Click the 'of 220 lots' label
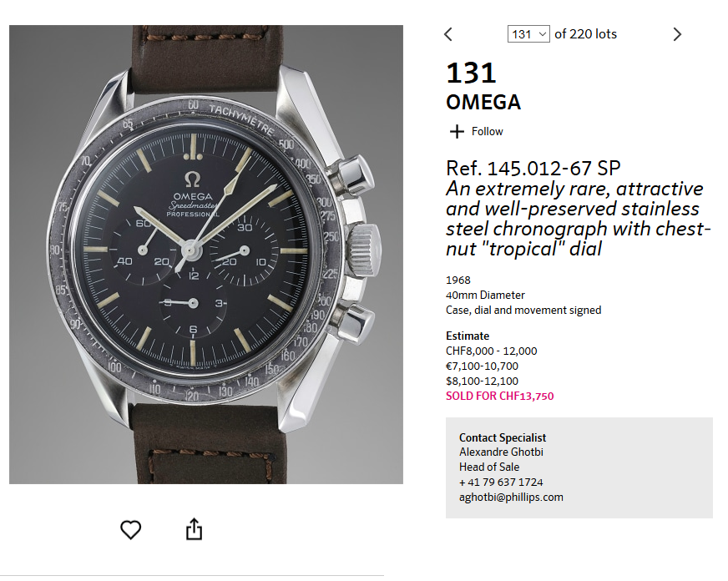The width and height of the screenshot is (728, 581). tap(585, 34)
